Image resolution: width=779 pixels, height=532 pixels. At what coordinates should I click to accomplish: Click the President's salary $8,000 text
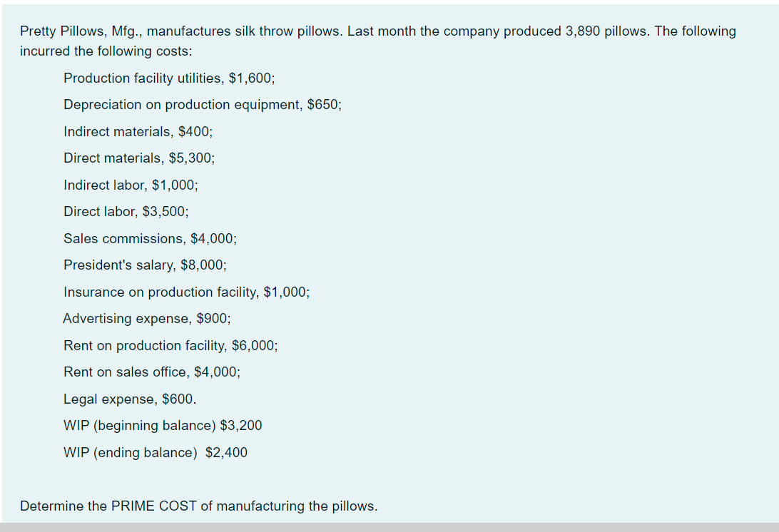click(145, 265)
